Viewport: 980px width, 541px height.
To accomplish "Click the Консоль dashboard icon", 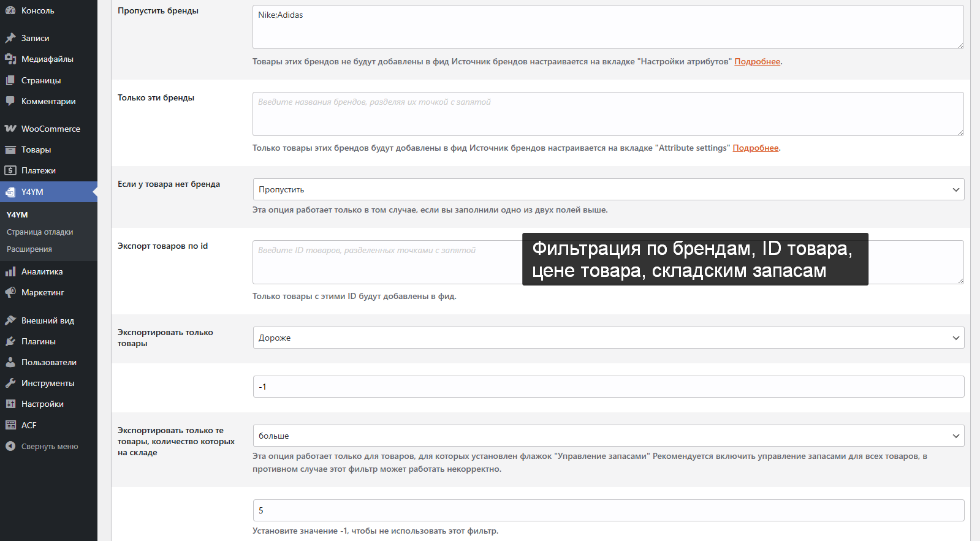I will (x=10, y=10).
